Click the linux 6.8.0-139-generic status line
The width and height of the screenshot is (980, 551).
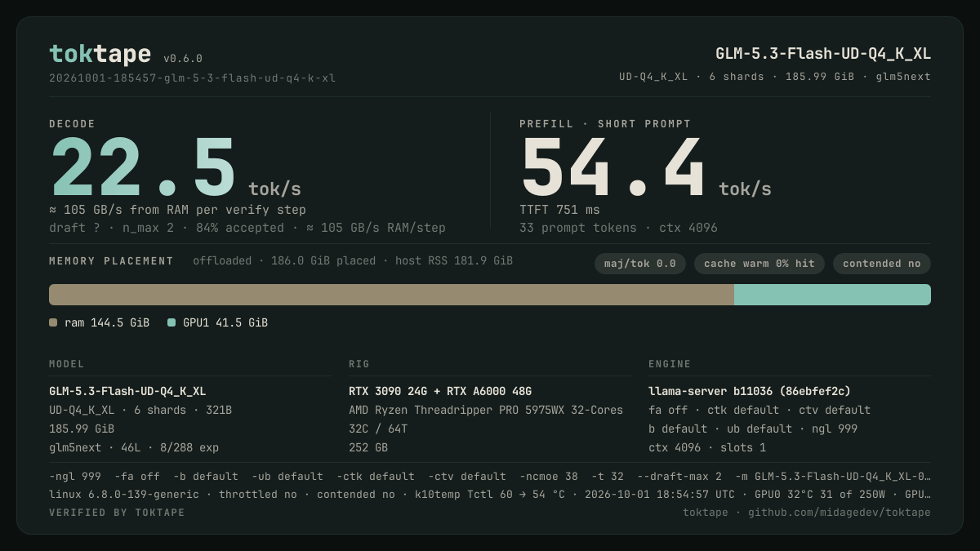coord(490,494)
